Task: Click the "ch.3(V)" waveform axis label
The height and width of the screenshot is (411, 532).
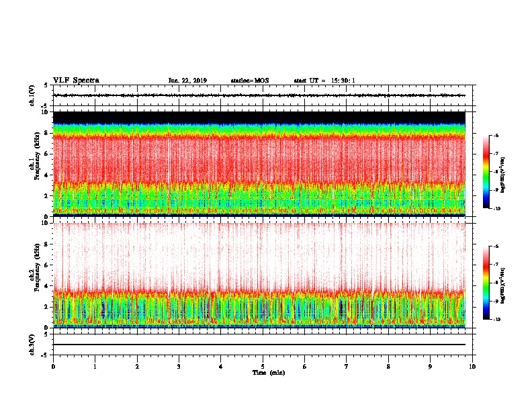Action: tap(32, 345)
